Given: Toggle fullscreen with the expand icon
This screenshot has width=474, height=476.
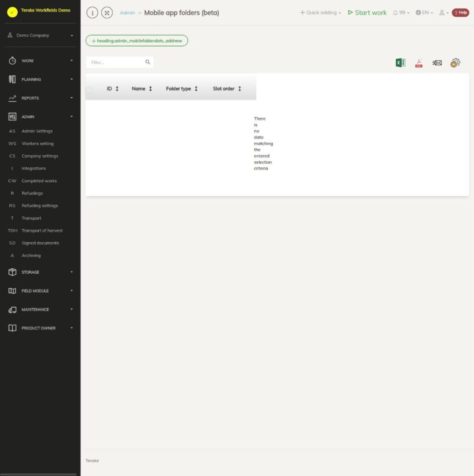Looking at the screenshot, I should pos(107,13).
